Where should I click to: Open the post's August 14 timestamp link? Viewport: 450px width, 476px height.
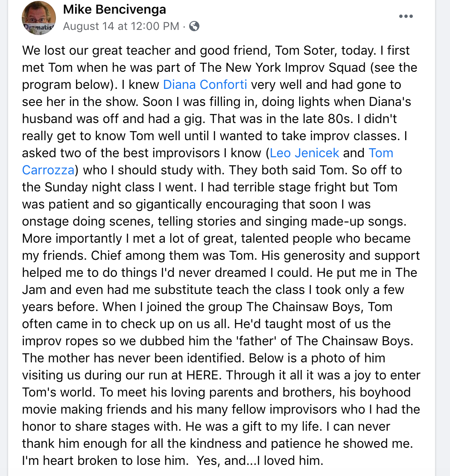[x=121, y=26]
